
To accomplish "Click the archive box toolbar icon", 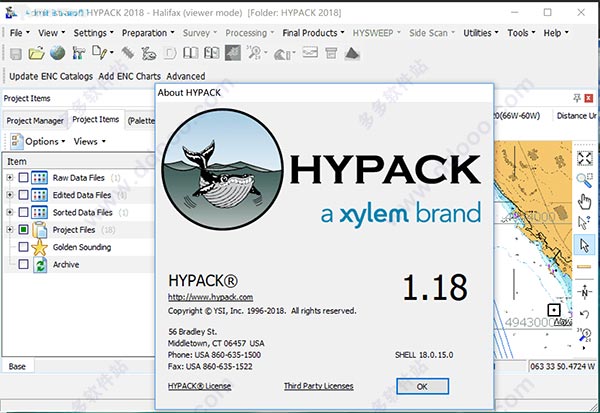I will coord(331,53).
